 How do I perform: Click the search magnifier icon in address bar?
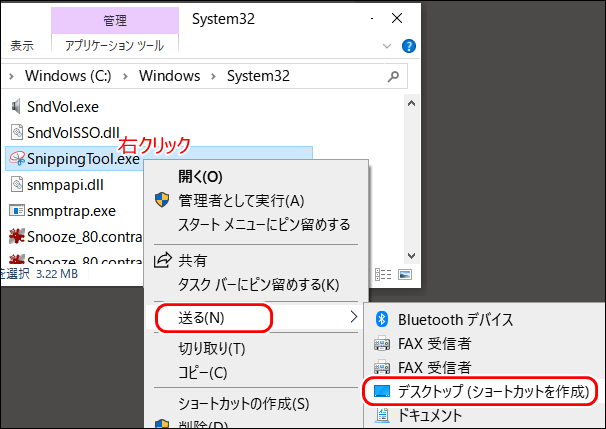tap(393, 76)
